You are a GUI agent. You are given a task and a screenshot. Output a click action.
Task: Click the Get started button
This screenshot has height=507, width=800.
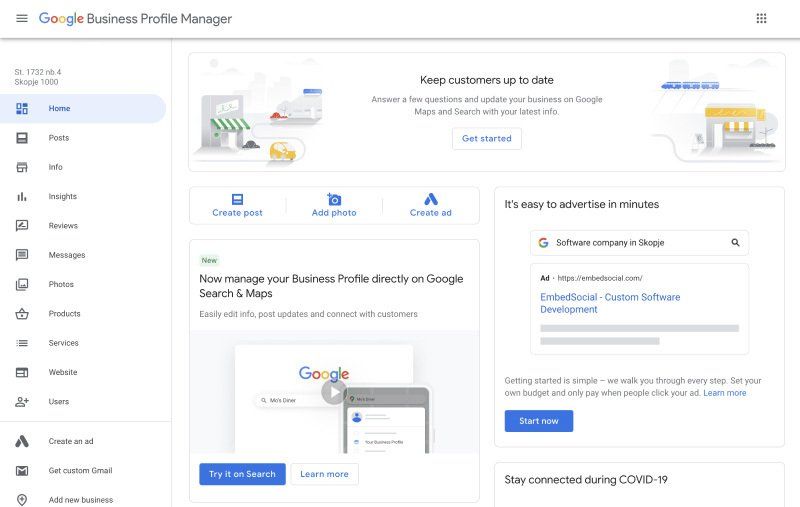point(487,138)
